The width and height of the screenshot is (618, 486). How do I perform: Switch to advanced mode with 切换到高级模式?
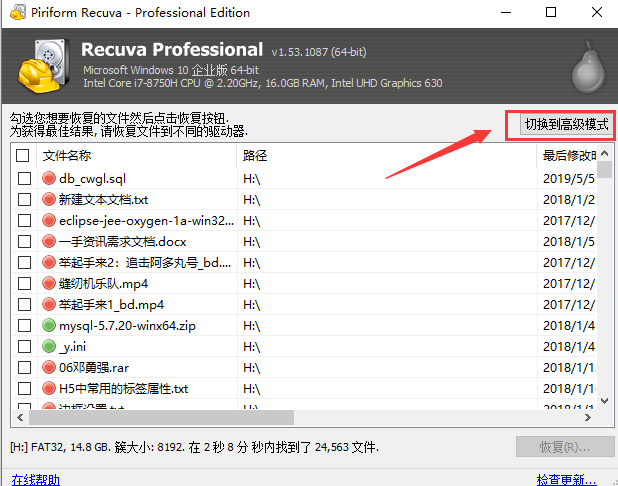pyautogui.click(x=566, y=125)
